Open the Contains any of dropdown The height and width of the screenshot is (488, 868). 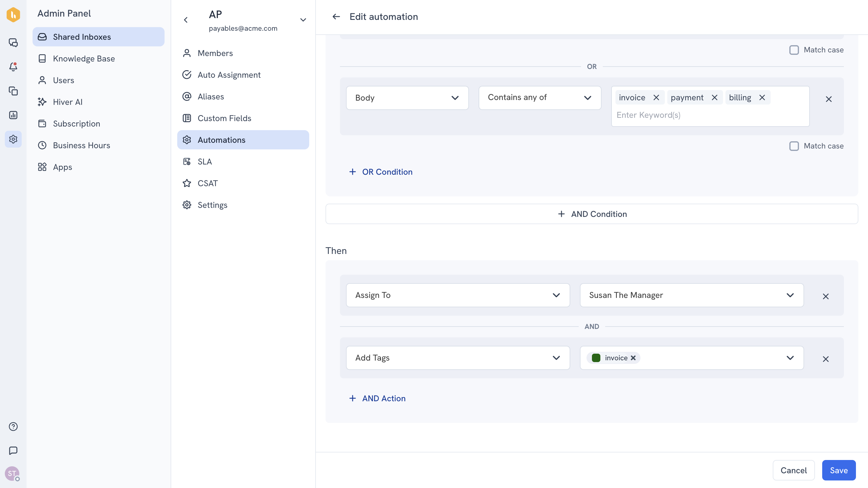539,98
